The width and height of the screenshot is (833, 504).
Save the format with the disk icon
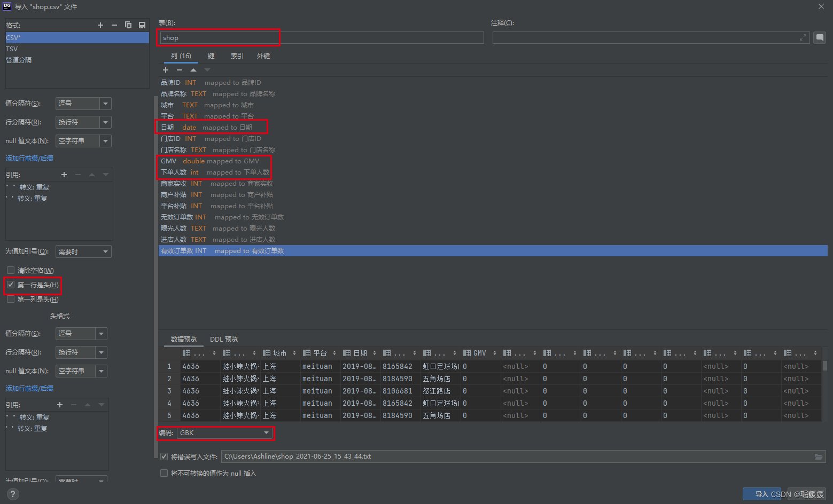coord(142,25)
